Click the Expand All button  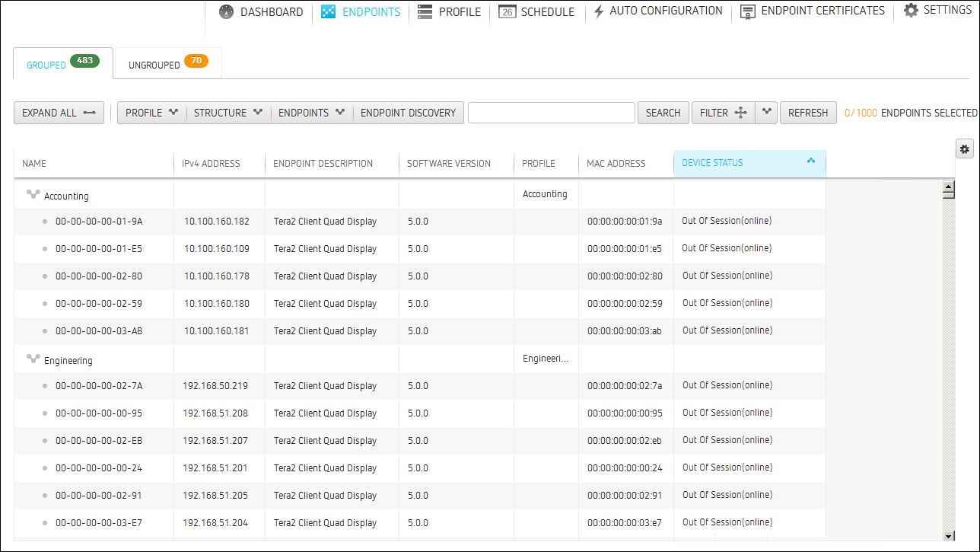point(59,113)
